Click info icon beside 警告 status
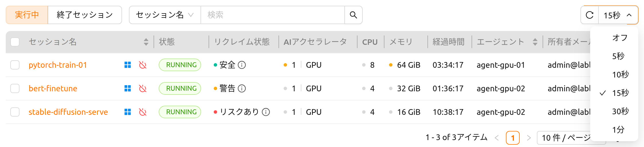The image size is (644, 147). [242, 88]
